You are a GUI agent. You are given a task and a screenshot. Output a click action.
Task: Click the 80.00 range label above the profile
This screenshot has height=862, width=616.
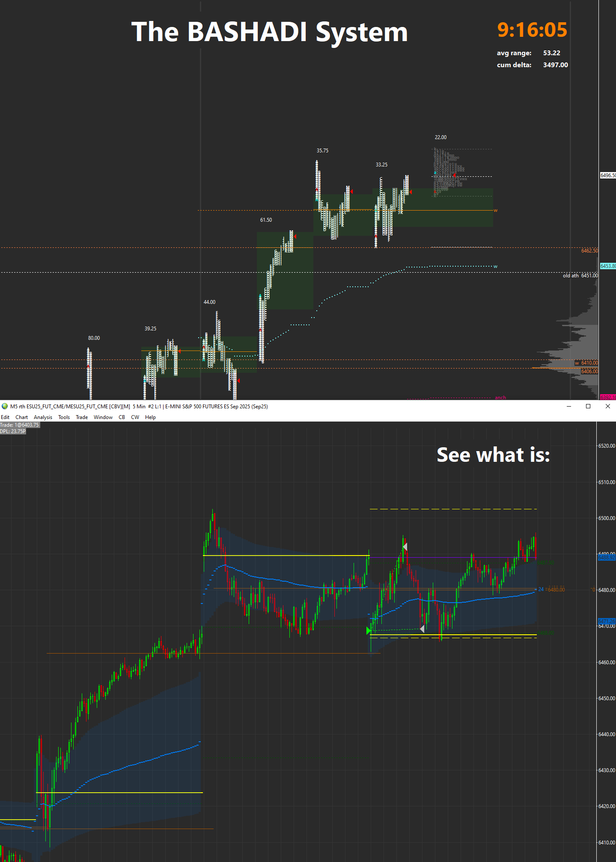94,338
